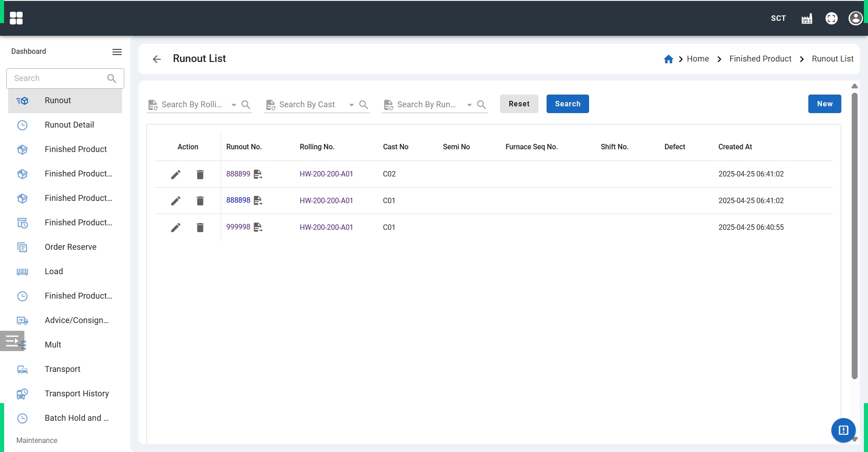Click the apps grid icon in header
This screenshot has height=452, width=868.
(16, 18)
